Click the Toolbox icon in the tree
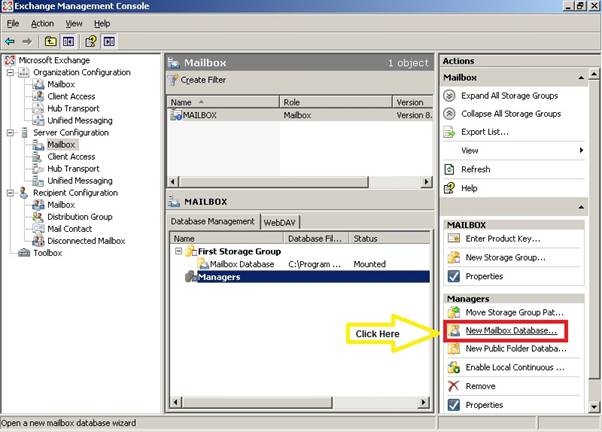This screenshot has width=602, height=432. [24, 253]
